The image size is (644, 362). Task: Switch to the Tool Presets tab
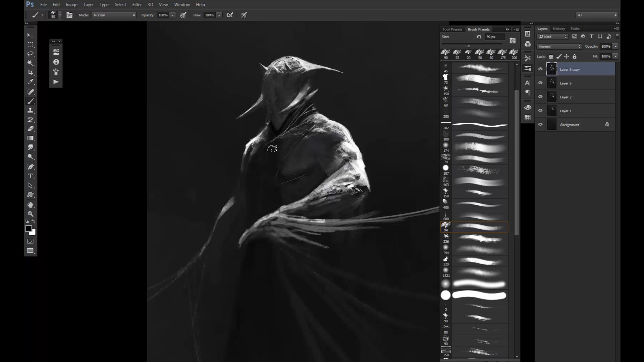(x=452, y=29)
